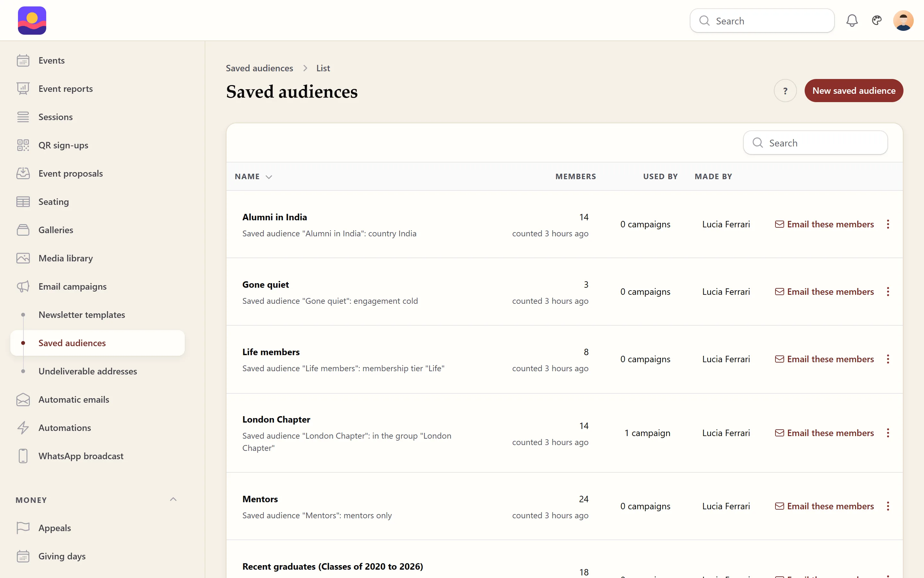Image resolution: width=924 pixels, height=578 pixels.
Task: Click the Email campaigns megaphone icon
Action: point(23,287)
